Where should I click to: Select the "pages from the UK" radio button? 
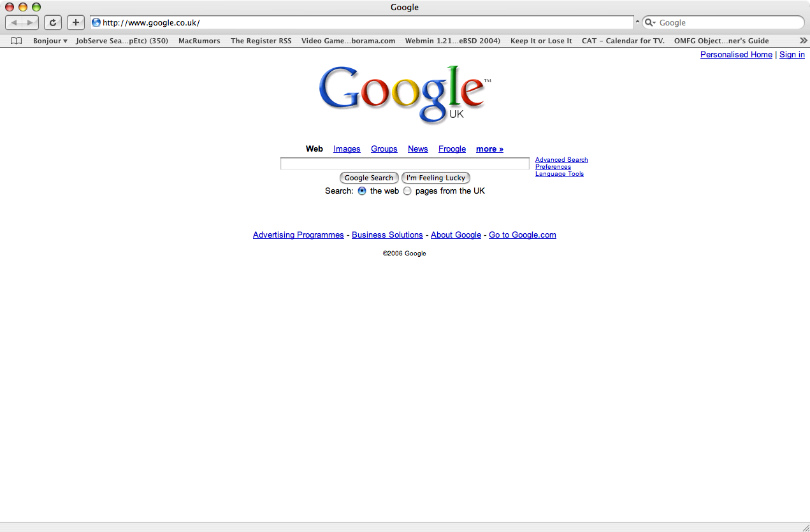click(407, 191)
